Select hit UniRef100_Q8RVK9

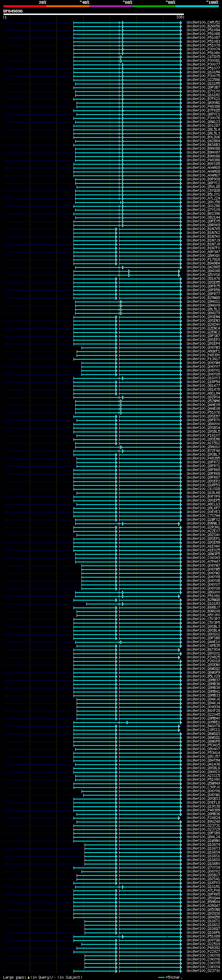[203, 225]
